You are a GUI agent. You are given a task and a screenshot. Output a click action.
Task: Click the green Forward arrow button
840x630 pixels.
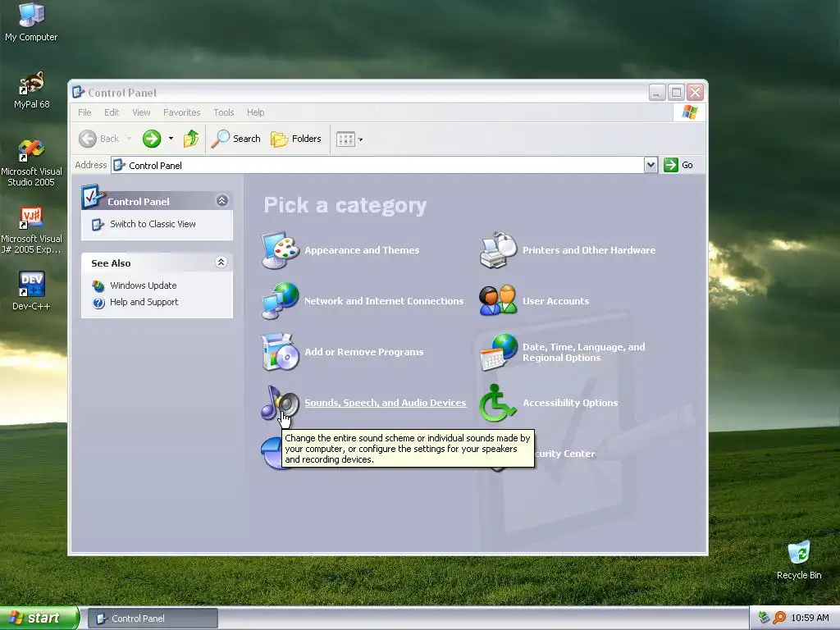point(152,139)
